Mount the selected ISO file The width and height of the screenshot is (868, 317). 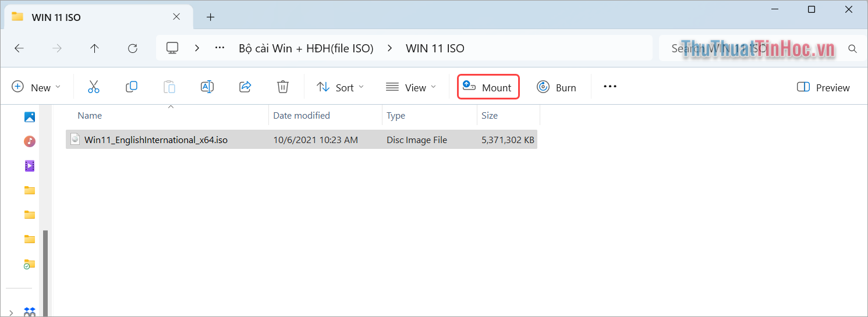(488, 87)
